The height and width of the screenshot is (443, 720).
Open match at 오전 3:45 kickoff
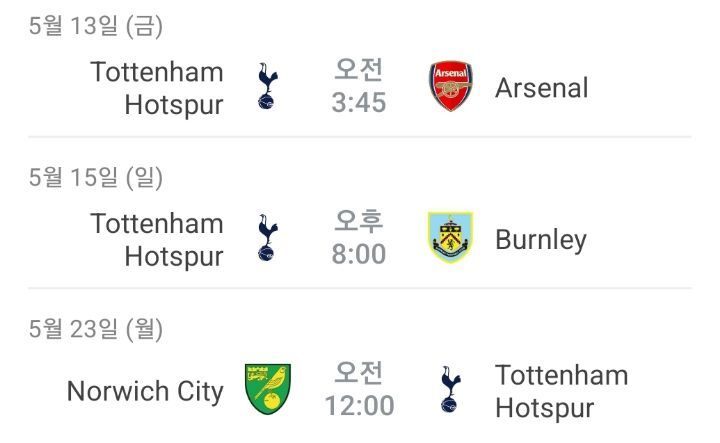click(359, 86)
